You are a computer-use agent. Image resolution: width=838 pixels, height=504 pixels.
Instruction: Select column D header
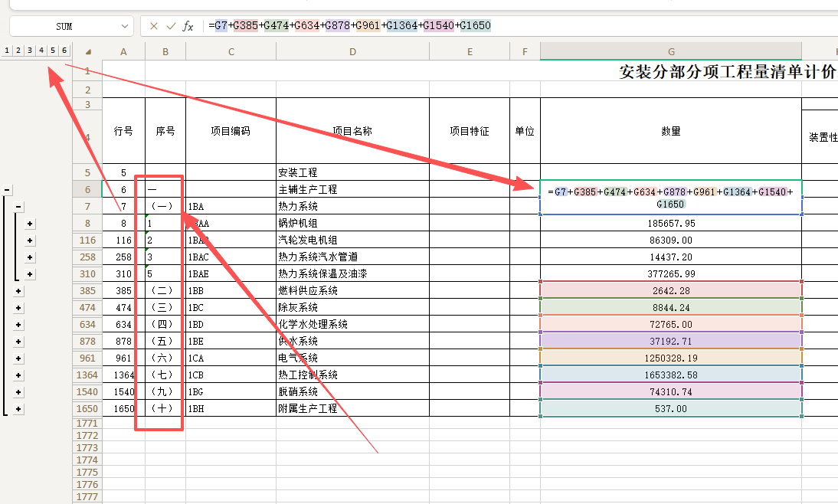pos(352,52)
